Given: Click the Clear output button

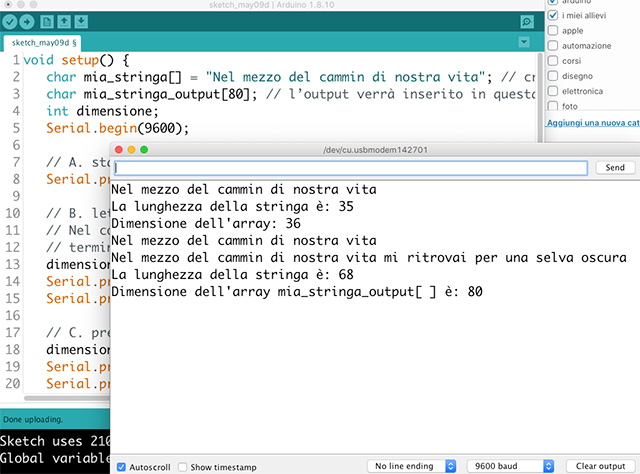Looking at the screenshot, I should (x=600, y=466).
